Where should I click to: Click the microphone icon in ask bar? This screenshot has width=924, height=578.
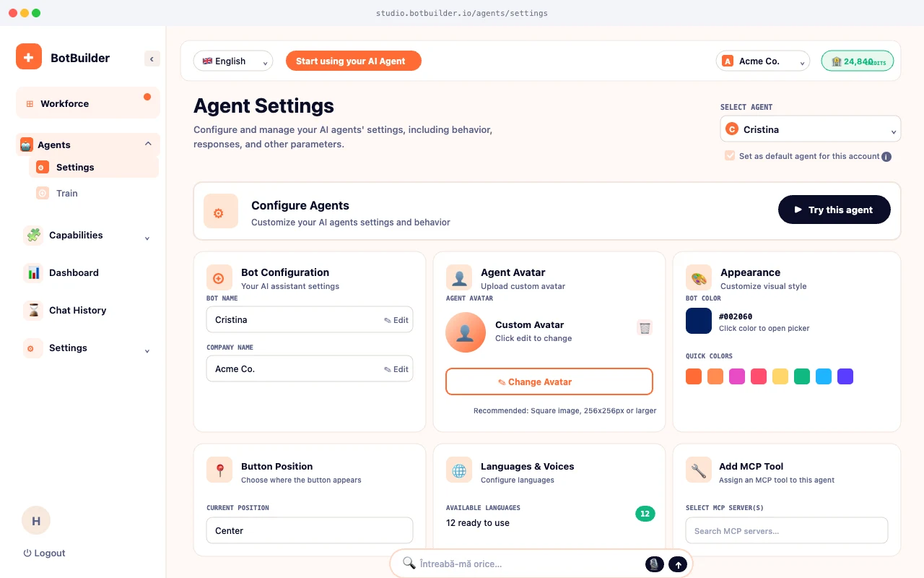coord(654,564)
